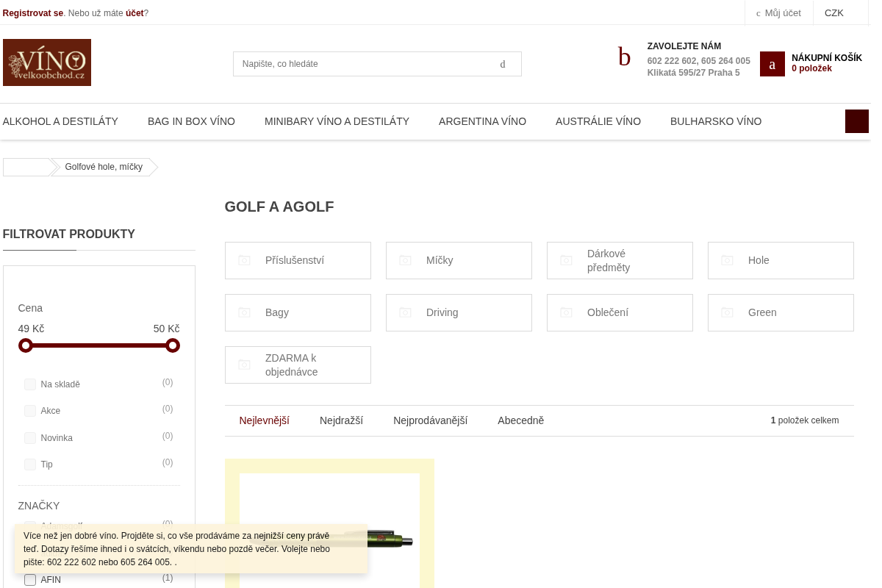Click the Příslušenství category camera icon

[245, 260]
